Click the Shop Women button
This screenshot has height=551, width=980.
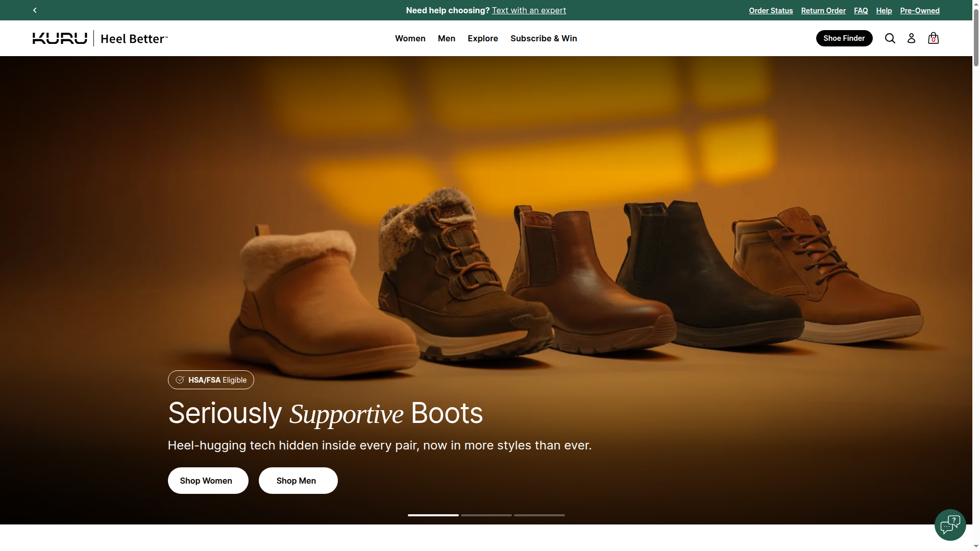(208, 480)
